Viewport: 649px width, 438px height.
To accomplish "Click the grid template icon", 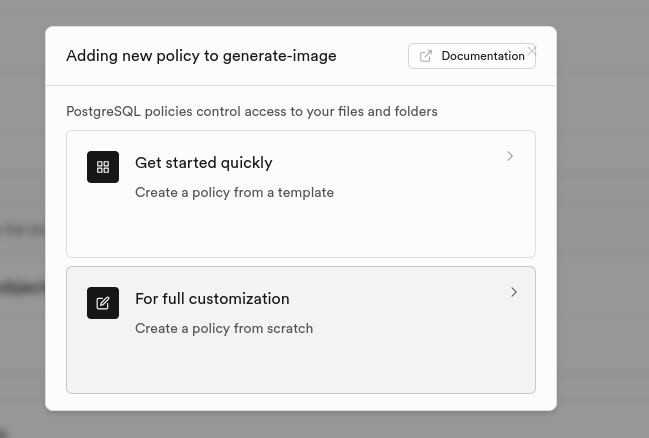I will click(103, 167).
